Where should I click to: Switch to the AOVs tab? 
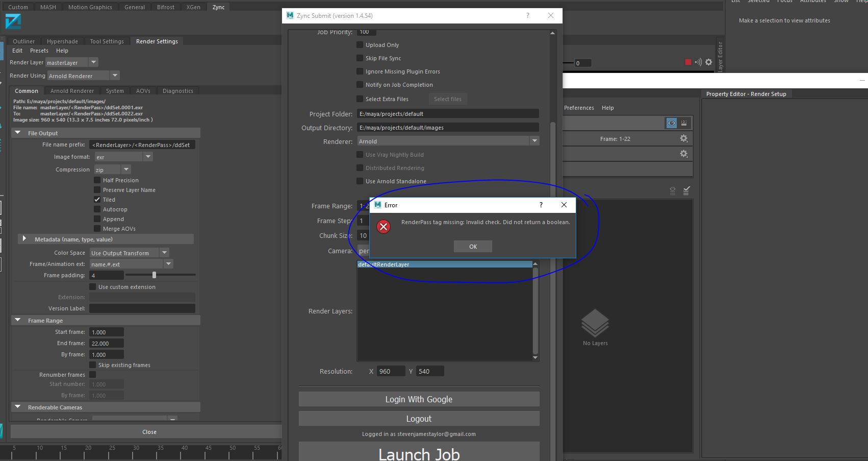[143, 91]
